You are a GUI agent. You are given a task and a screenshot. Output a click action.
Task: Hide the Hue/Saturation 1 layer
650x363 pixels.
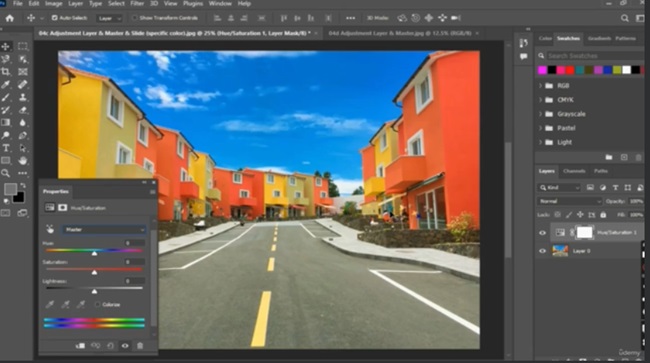[x=542, y=233]
